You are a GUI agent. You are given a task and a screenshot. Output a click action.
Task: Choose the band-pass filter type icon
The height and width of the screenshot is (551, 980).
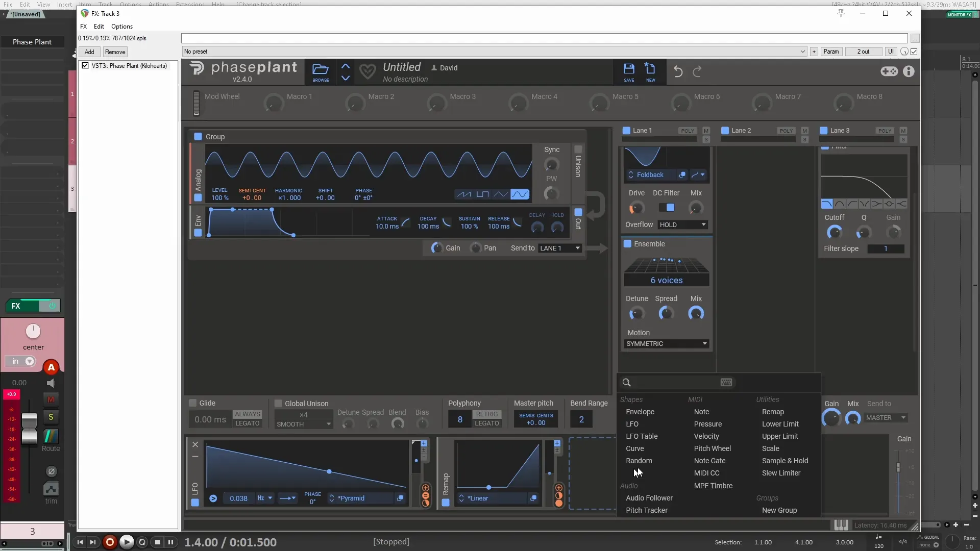tap(840, 204)
